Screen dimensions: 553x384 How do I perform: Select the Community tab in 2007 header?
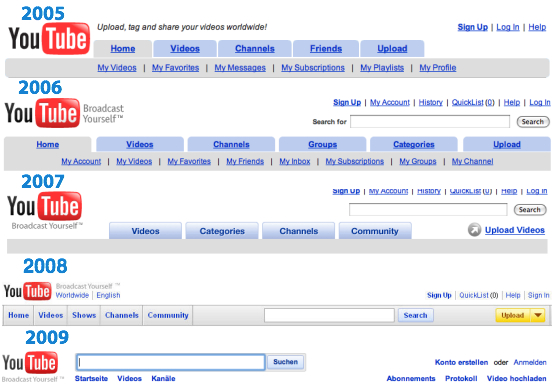pos(375,231)
